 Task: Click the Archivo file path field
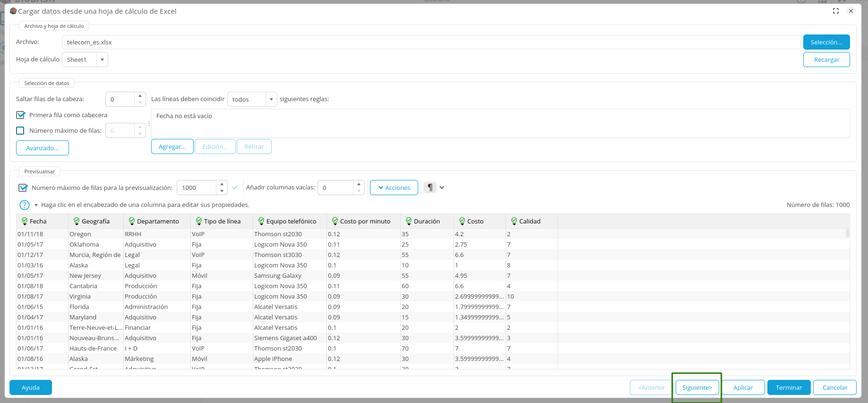pyautogui.click(x=430, y=42)
